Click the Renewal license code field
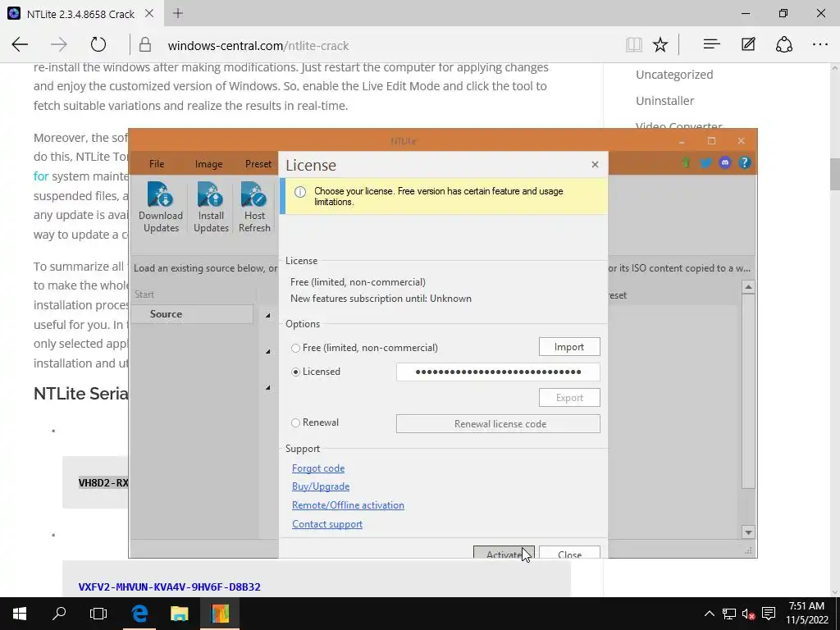 (x=498, y=424)
